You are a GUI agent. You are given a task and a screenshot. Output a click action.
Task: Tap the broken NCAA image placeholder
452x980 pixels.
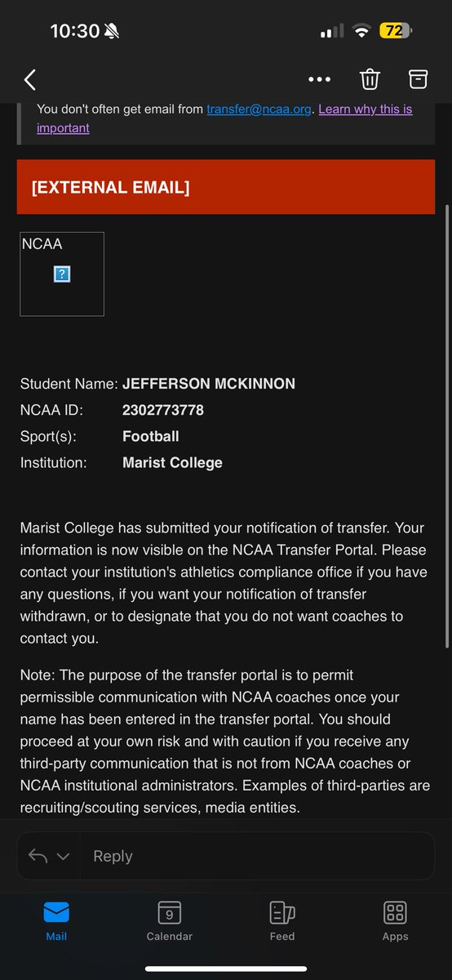point(62,274)
